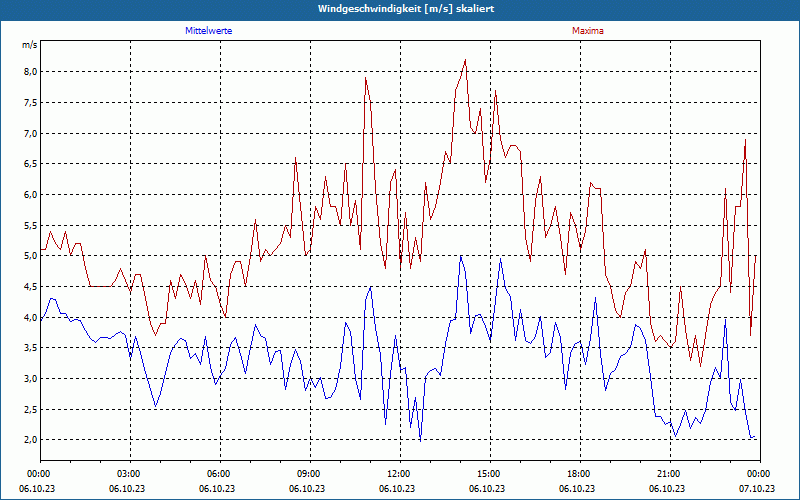Screen dimensions: 800x500
Task: Click the 5,0 y-axis value
Action: pyautogui.click(x=31, y=256)
